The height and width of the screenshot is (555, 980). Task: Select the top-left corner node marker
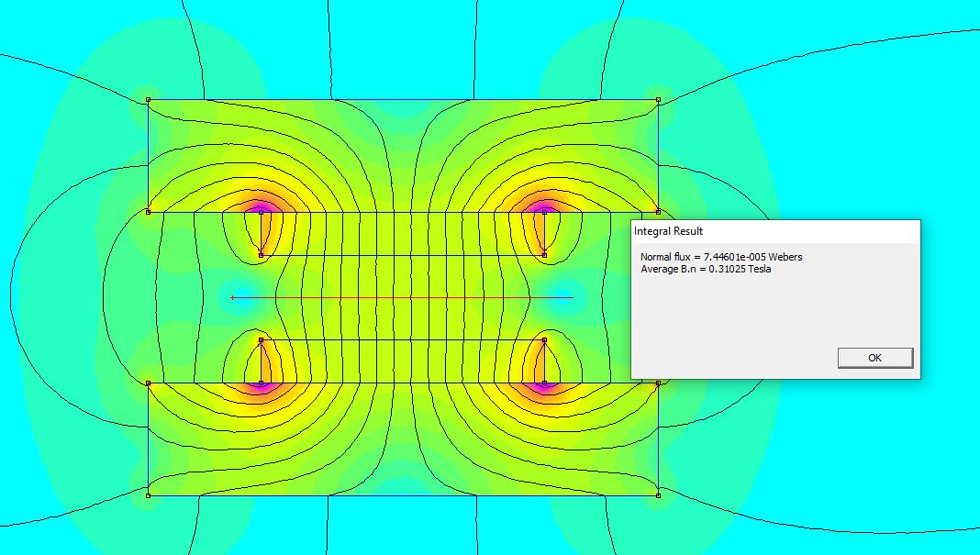pyautogui.click(x=148, y=98)
